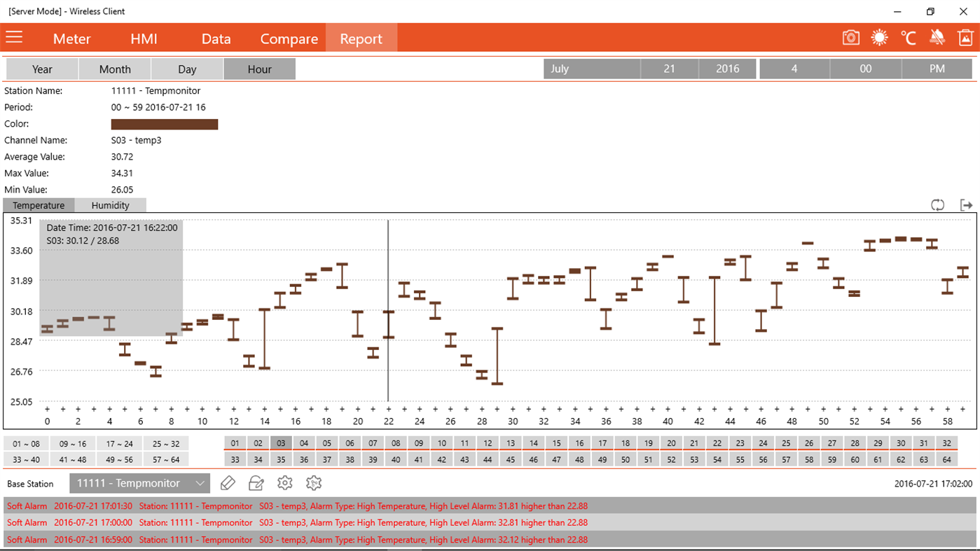Click the minute 42 data bar in chart
The width and height of the screenshot is (980, 551).
click(x=698, y=326)
